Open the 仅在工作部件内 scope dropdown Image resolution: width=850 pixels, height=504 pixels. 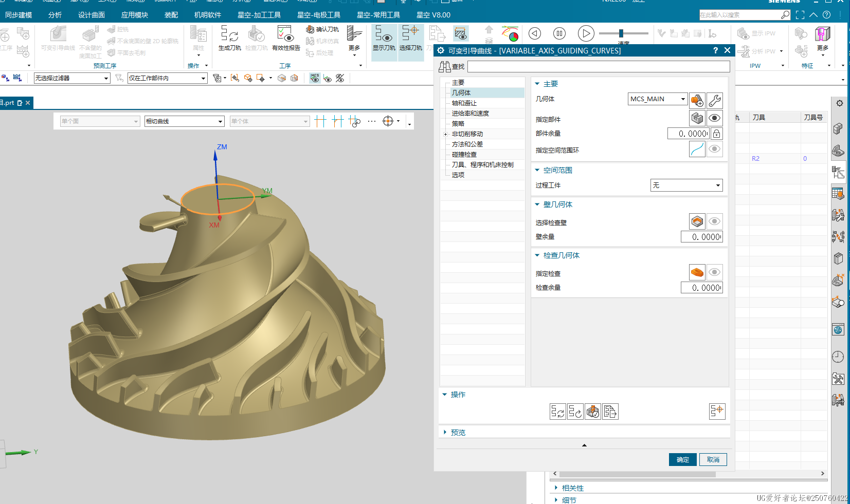point(167,78)
